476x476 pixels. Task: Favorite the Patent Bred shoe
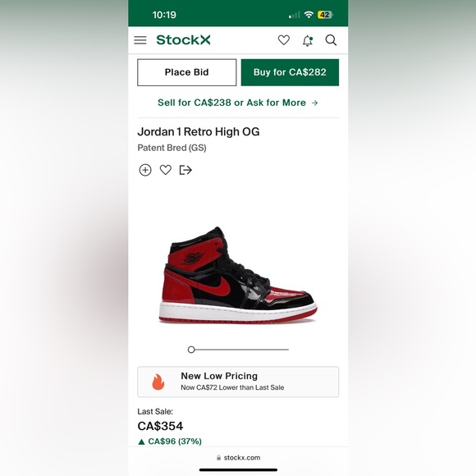pos(166,170)
